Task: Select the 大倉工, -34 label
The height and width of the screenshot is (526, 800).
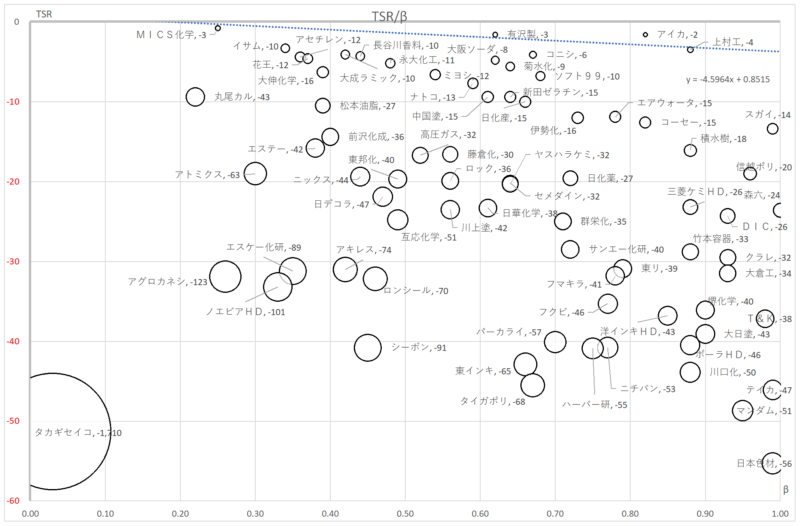Action: pyautogui.click(x=768, y=273)
